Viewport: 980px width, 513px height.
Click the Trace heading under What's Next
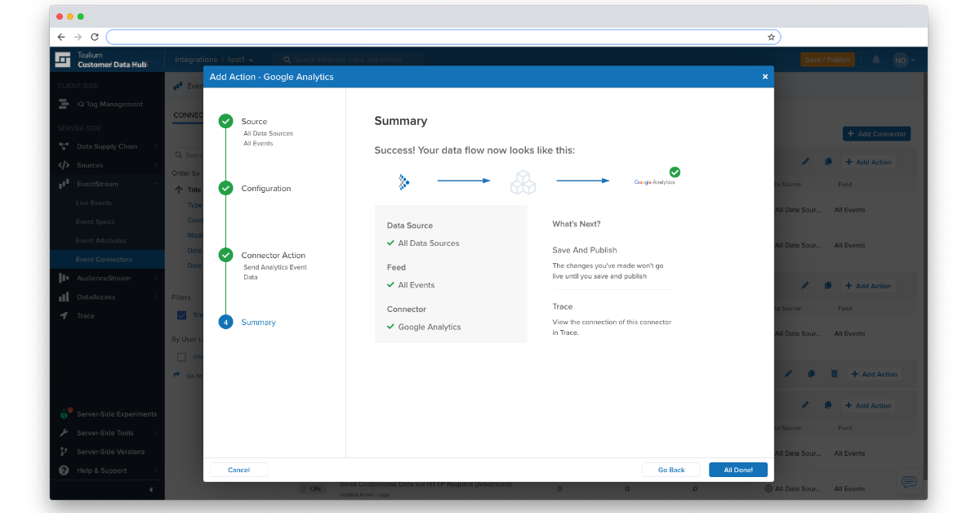562,306
